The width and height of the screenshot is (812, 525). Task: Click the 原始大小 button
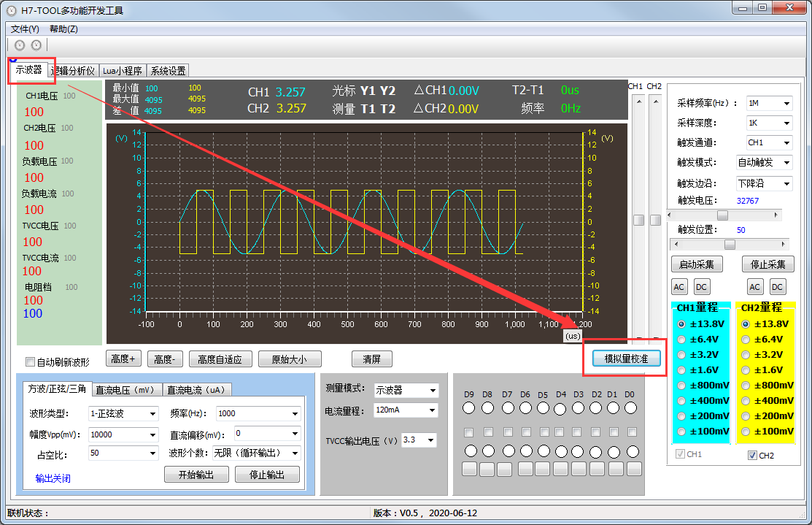click(x=290, y=359)
